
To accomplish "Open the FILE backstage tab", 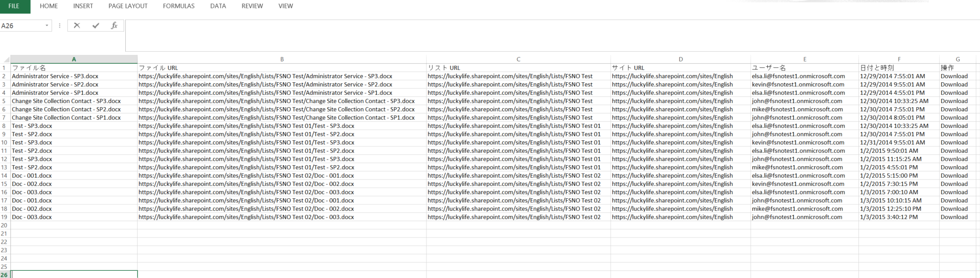I will tap(14, 6).
